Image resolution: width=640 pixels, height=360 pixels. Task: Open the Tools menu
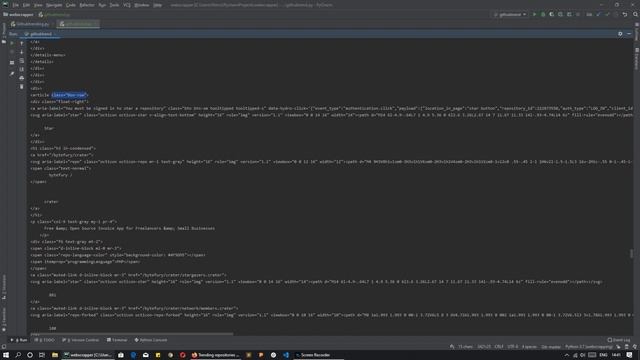point(114,5)
